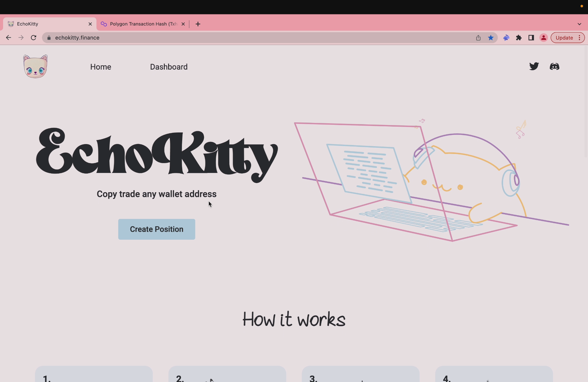Viewport: 588px width, 382px height.
Task: Open the EchoKitty cat logo
Action: point(36,67)
